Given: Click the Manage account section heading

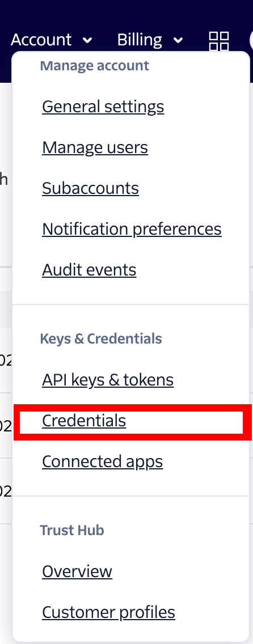Looking at the screenshot, I should 95,66.
